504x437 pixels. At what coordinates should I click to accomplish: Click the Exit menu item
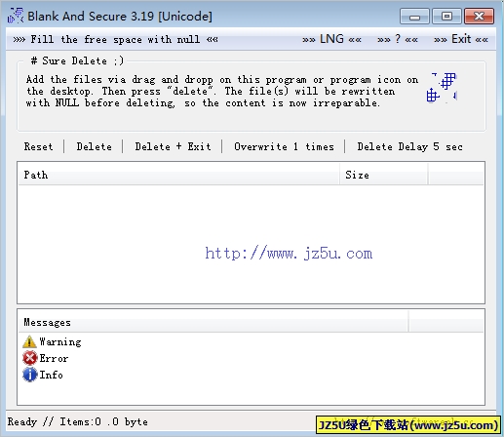tap(461, 39)
